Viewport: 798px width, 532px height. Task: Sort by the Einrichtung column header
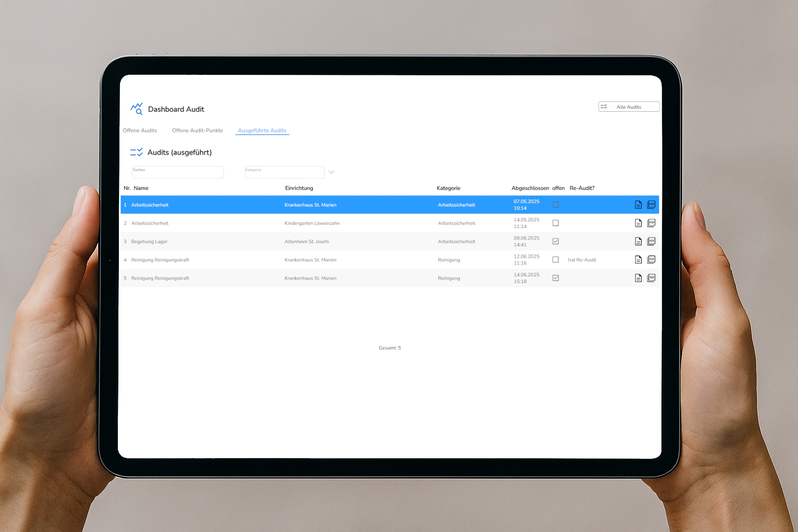coord(299,188)
